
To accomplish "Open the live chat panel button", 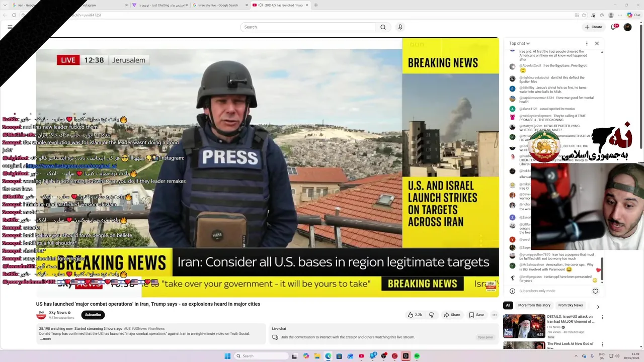I will [x=486, y=337].
